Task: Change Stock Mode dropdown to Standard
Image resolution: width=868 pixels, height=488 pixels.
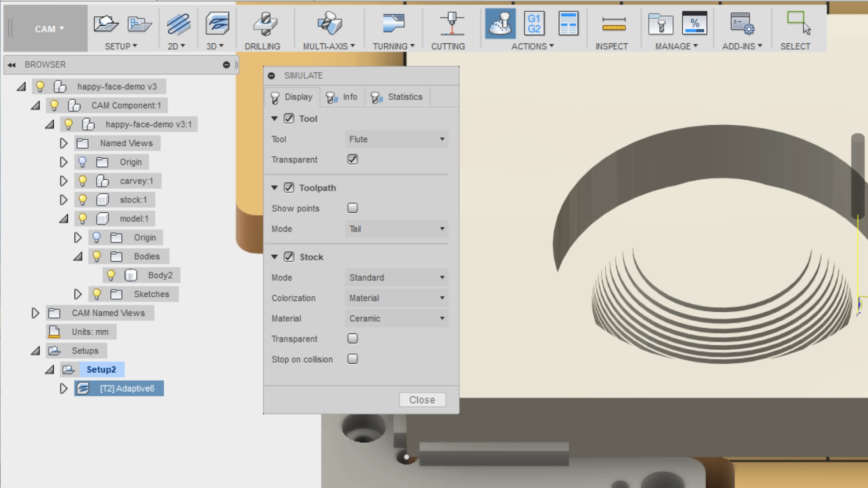Action: pyautogui.click(x=396, y=277)
